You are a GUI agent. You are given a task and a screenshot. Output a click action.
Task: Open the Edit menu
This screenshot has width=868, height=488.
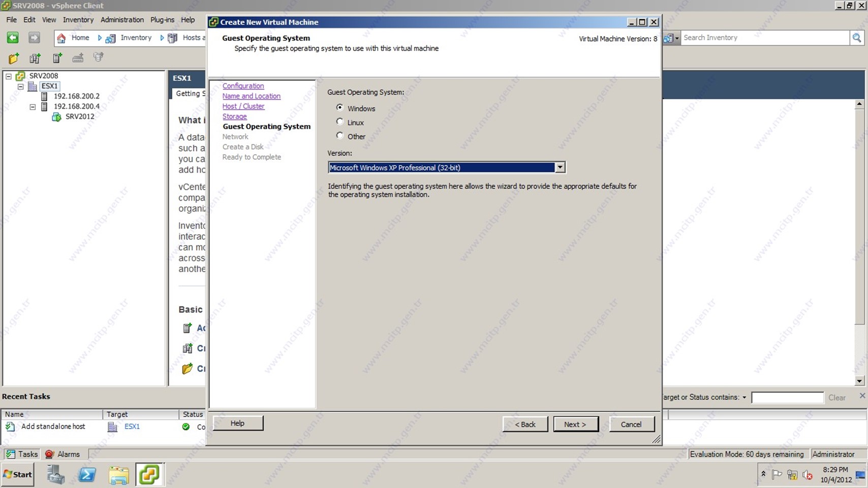coord(29,20)
